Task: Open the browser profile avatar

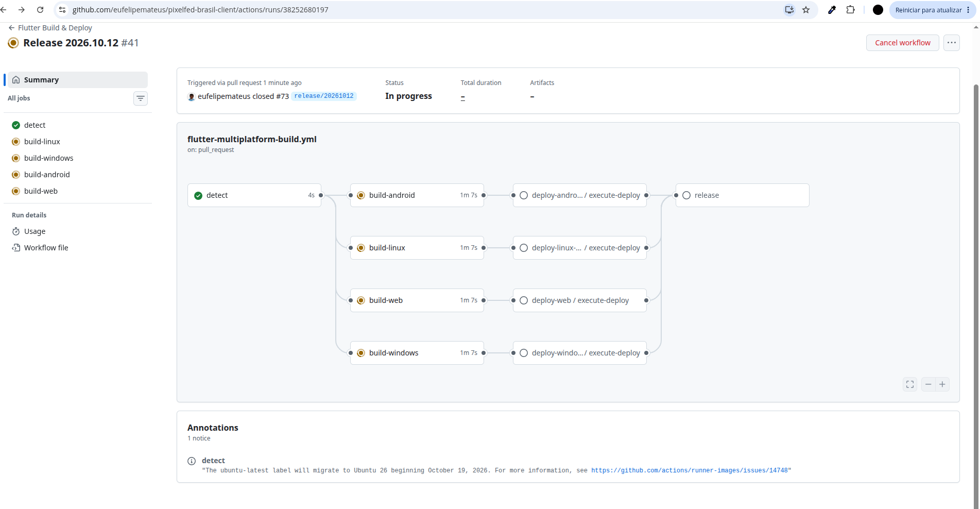Action: pyautogui.click(x=878, y=10)
